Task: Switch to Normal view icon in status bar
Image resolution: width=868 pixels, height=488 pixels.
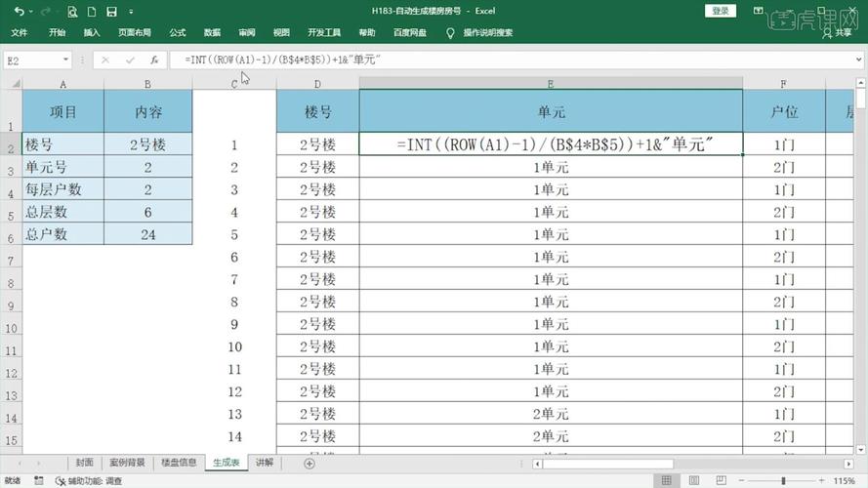Action: point(667,480)
